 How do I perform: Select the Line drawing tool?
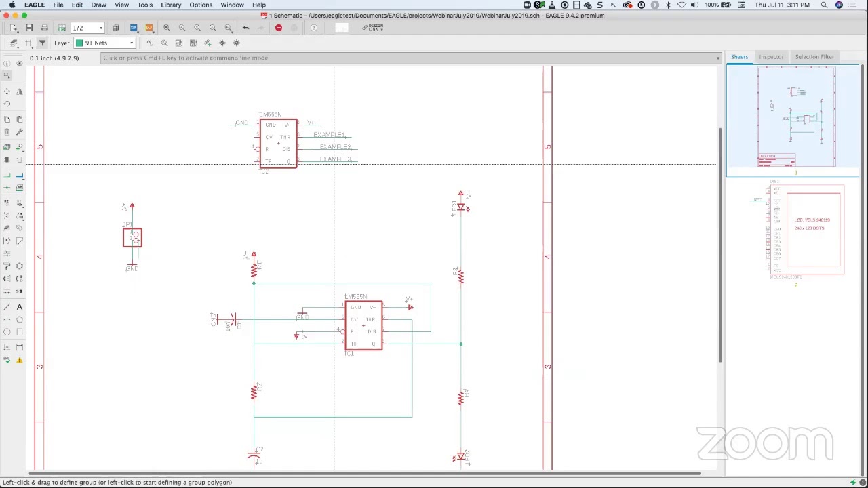pos(7,306)
